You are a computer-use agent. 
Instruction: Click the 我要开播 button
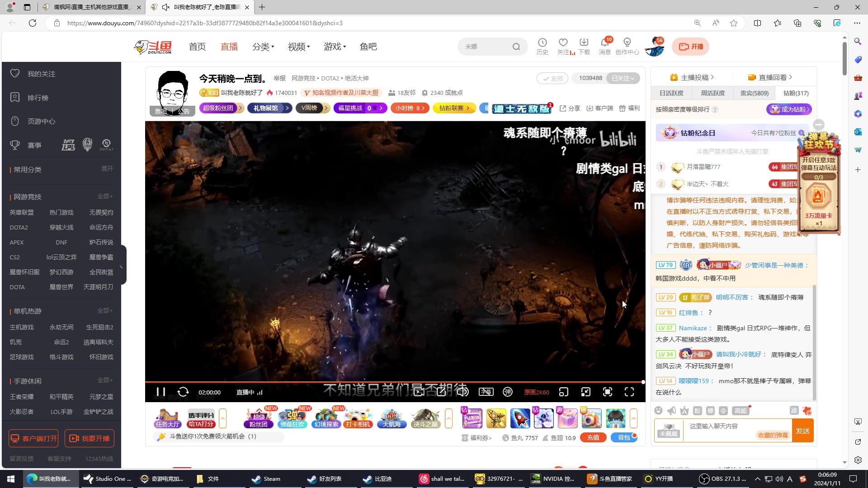point(90,438)
